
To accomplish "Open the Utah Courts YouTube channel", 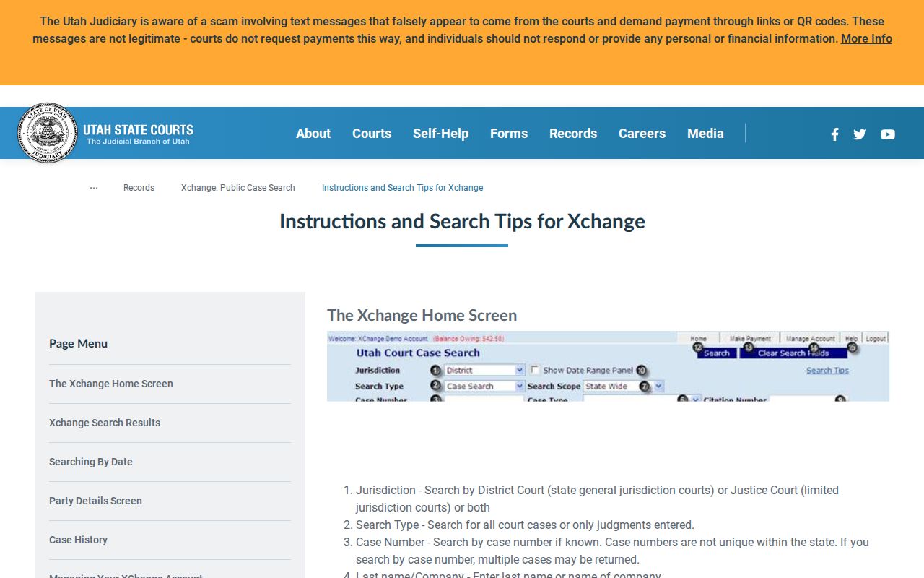I will coord(888,134).
